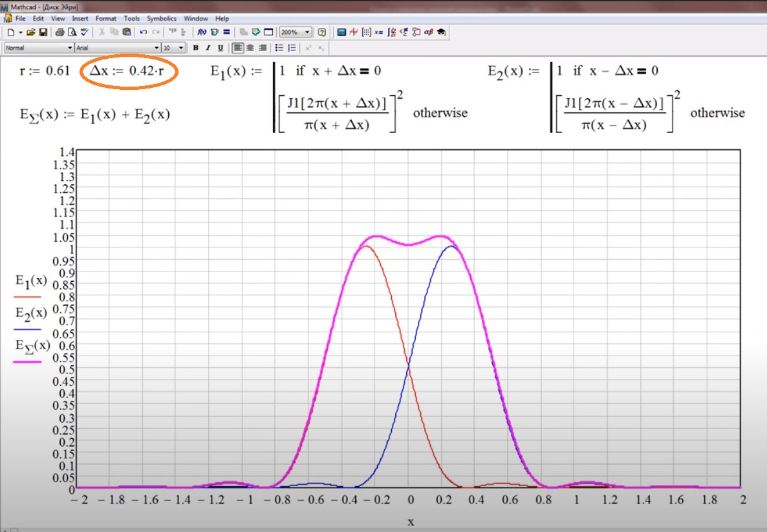This screenshot has height=532, width=767.
Task: Set text alignment to left
Action: coord(238,48)
